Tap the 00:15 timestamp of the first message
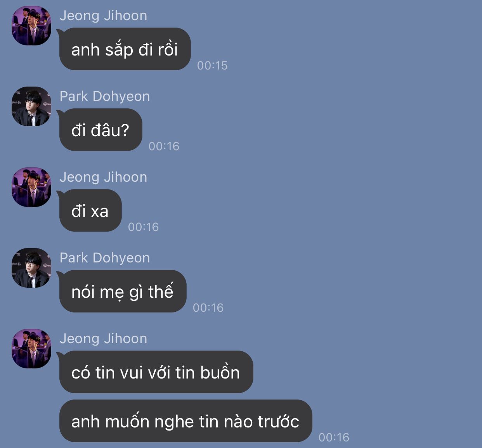The width and height of the screenshot is (482, 448). (x=212, y=65)
